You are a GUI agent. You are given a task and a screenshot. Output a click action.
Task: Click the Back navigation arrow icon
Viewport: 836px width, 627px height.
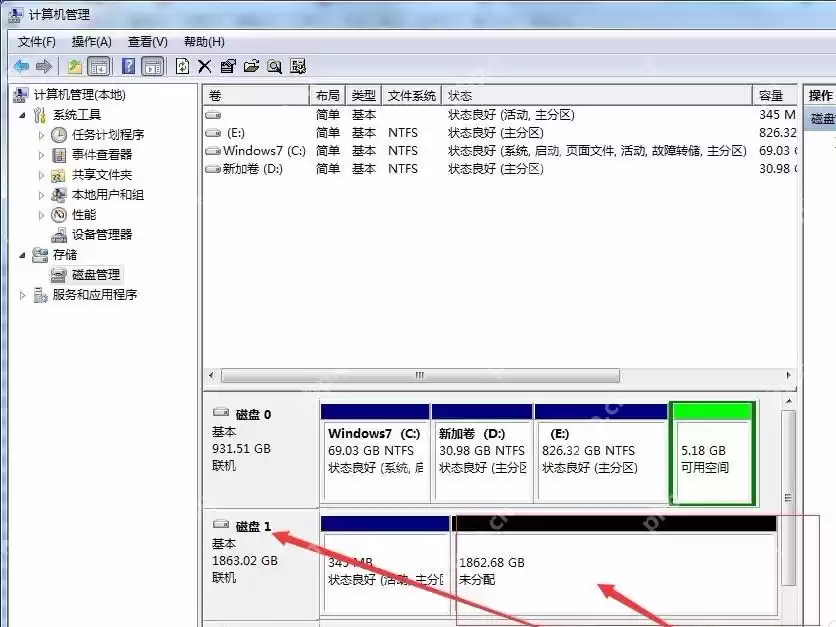click(x=23, y=65)
